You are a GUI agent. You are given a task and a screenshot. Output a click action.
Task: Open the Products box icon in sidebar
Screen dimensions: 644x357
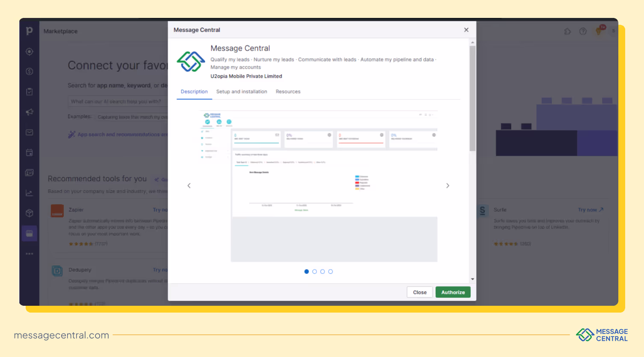[29, 213]
